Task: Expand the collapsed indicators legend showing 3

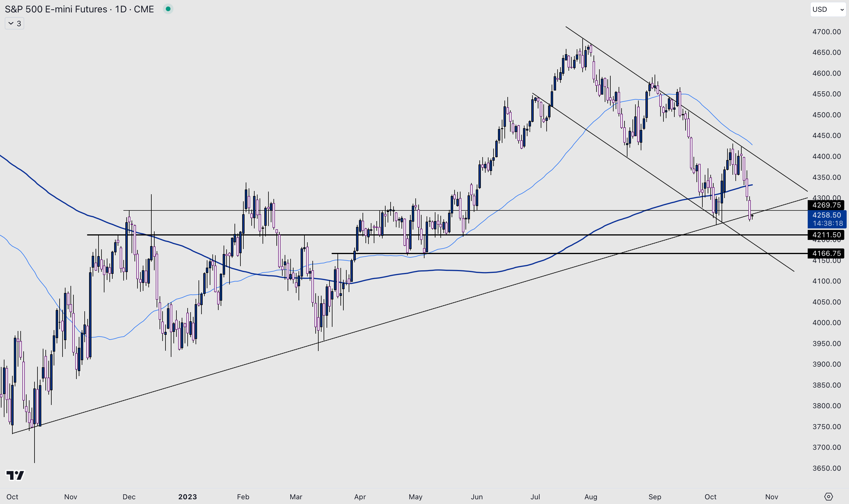Action: [14, 24]
